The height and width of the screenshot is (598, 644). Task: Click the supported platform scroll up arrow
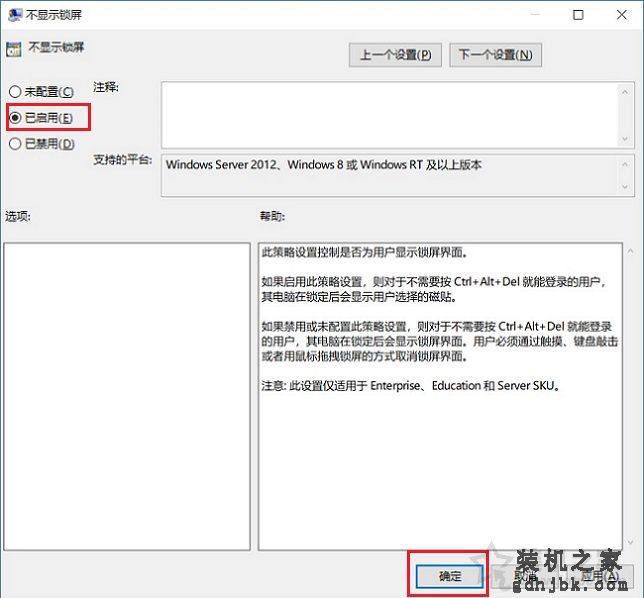(625, 164)
